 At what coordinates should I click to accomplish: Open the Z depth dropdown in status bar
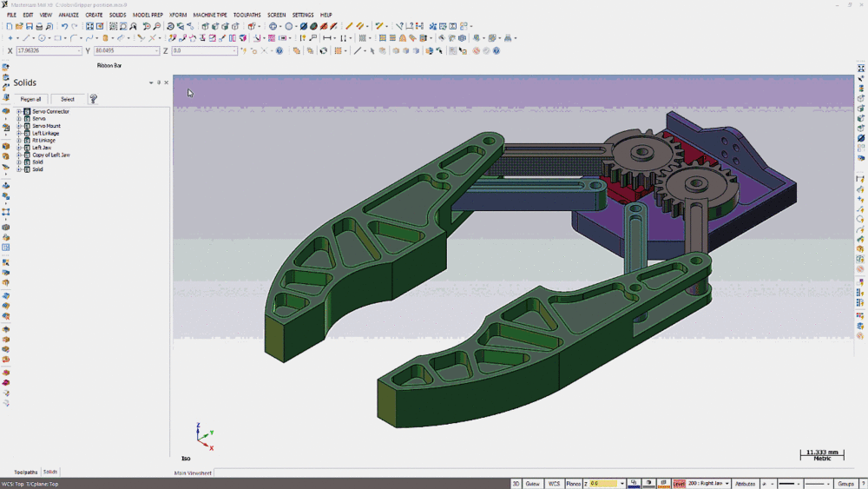tap(621, 484)
